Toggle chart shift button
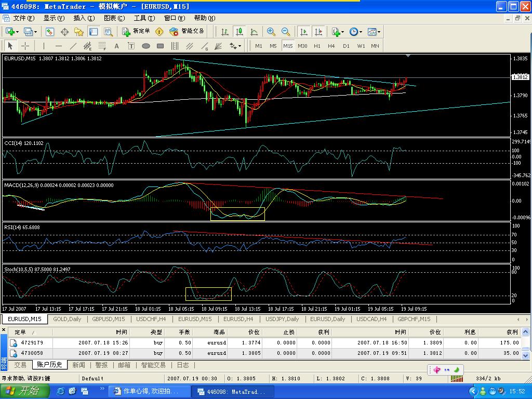532x399 pixels. click(x=318, y=32)
